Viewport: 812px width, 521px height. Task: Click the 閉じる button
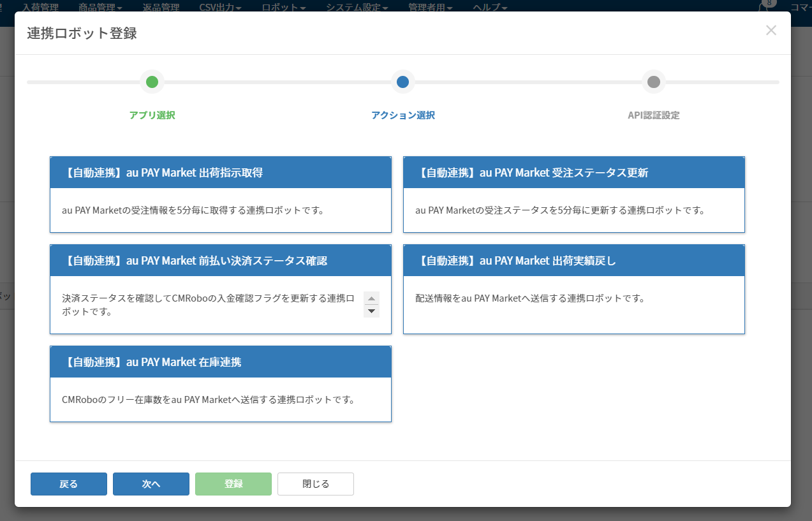click(x=316, y=484)
